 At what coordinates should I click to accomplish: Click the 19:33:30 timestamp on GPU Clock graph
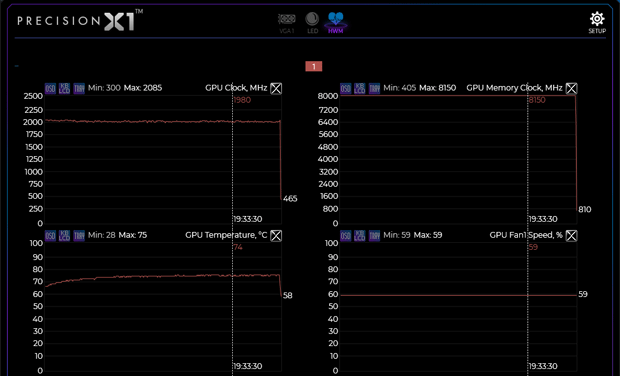(248, 219)
